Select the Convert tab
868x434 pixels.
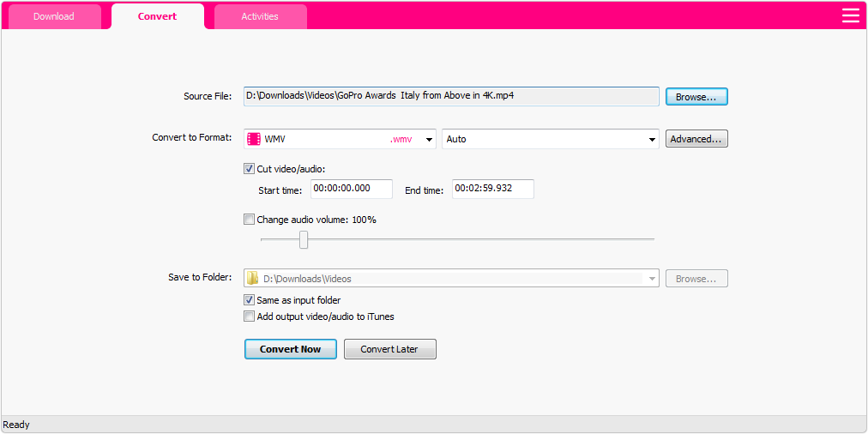(157, 16)
